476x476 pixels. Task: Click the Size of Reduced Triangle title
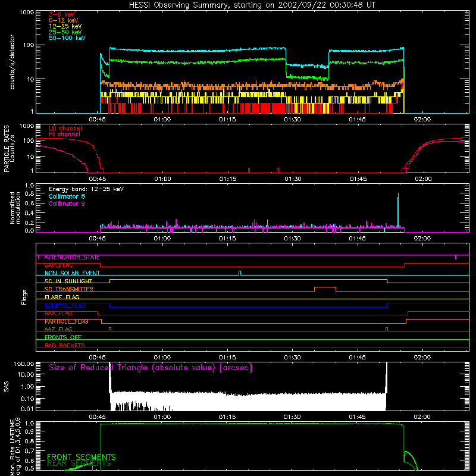[151, 368]
